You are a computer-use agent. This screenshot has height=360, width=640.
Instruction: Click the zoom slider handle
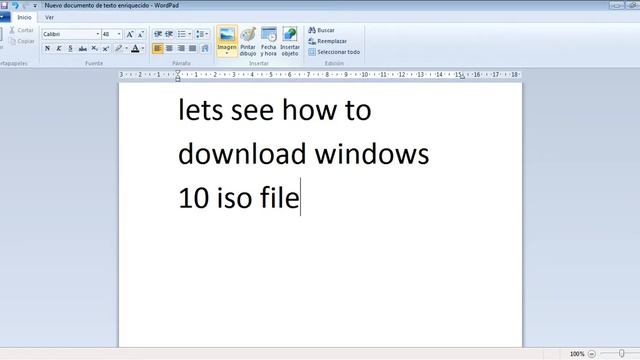point(621,353)
